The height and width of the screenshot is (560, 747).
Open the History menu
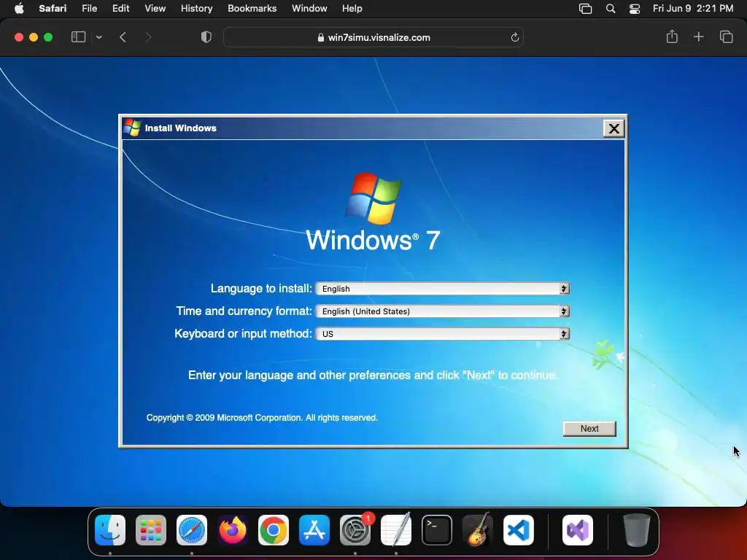[x=196, y=8]
